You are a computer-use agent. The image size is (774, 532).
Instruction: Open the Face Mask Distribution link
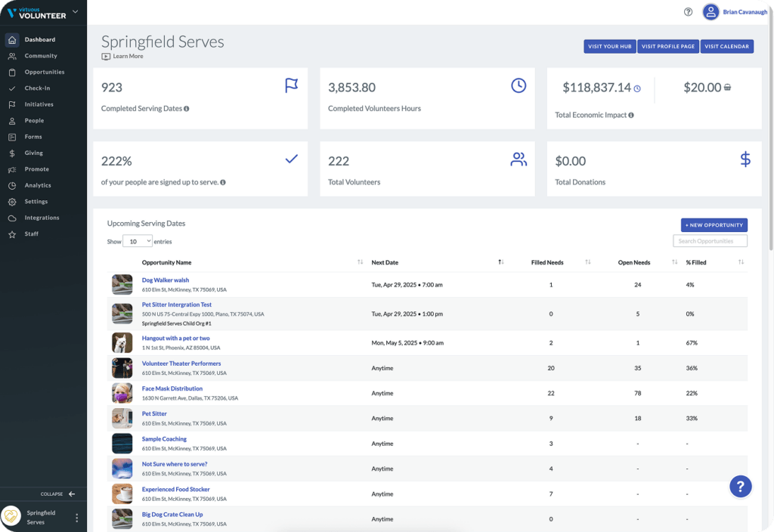coord(172,388)
